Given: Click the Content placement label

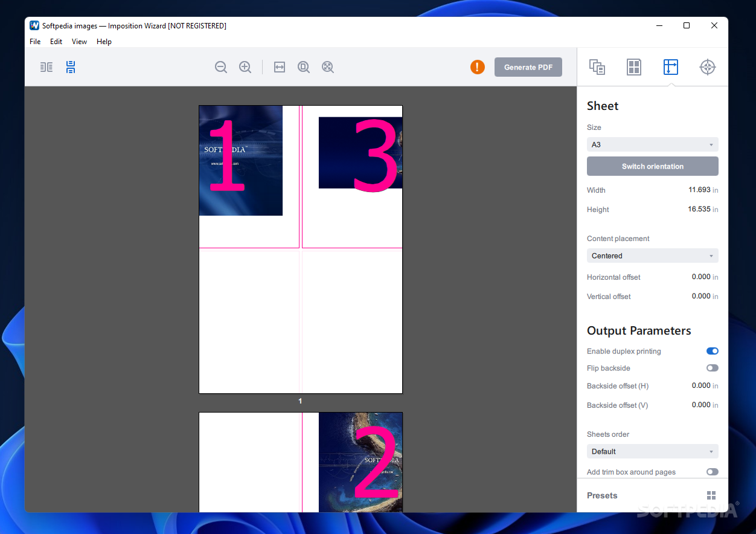Looking at the screenshot, I should pos(618,239).
